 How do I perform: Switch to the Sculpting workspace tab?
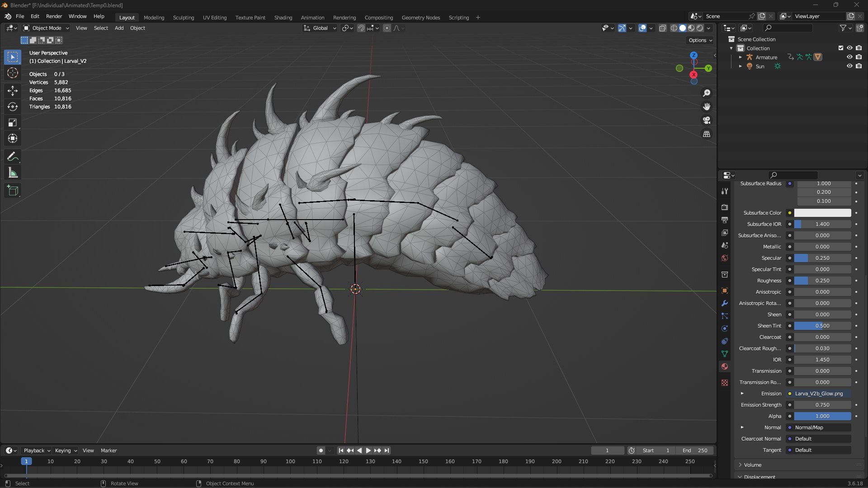(184, 18)
